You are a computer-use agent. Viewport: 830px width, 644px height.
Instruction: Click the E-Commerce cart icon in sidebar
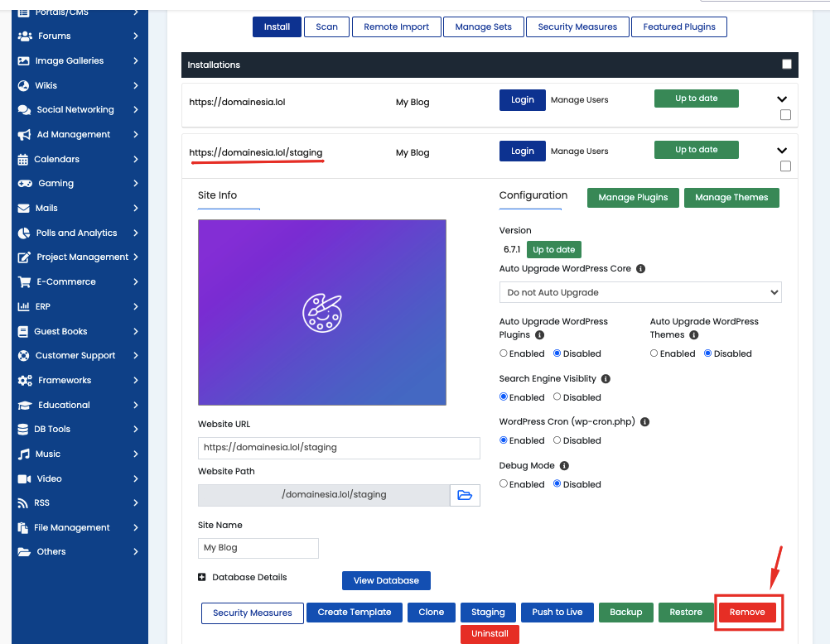[x=24, y=282]
